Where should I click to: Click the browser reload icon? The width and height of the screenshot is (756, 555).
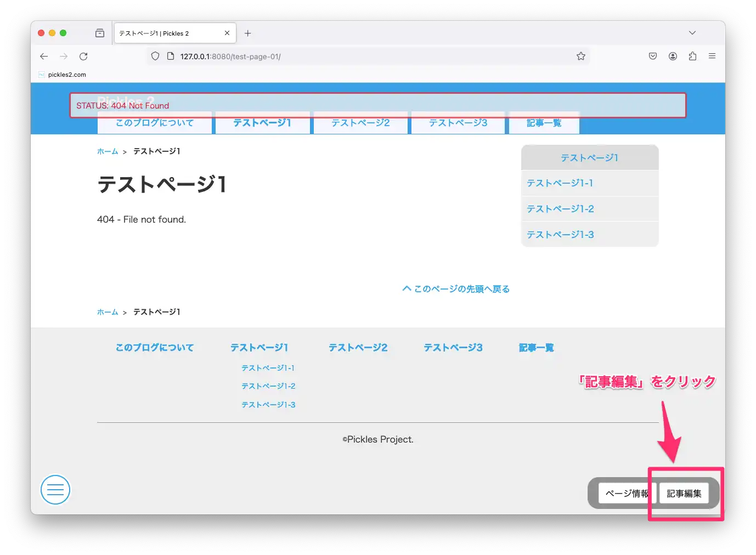83,56
